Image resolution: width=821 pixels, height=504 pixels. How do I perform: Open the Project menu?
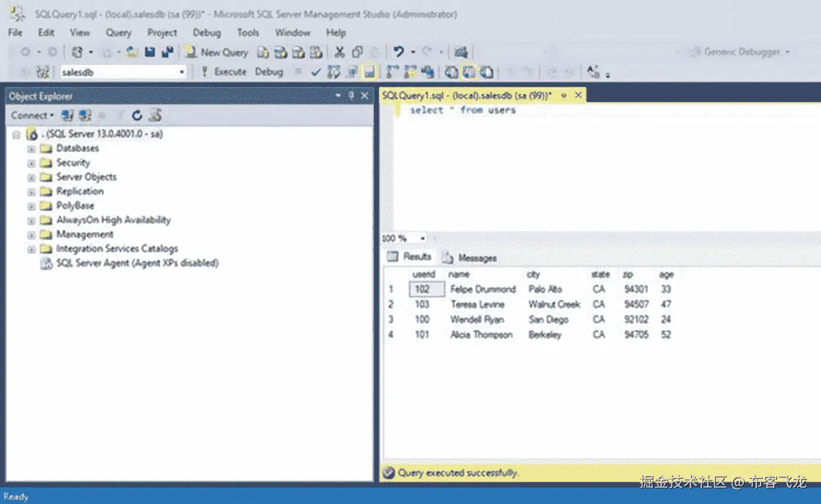162,33
